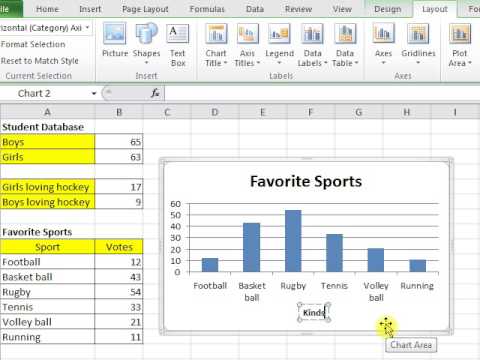Select the Favorite Sports chart title
The width and height of the screenshot is (480, 360).
306,182
